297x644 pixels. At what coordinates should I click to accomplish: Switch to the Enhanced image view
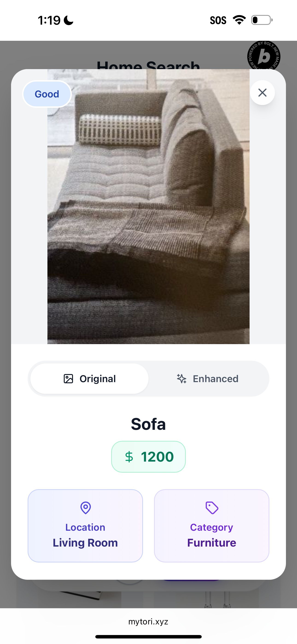tap(209, 379)
